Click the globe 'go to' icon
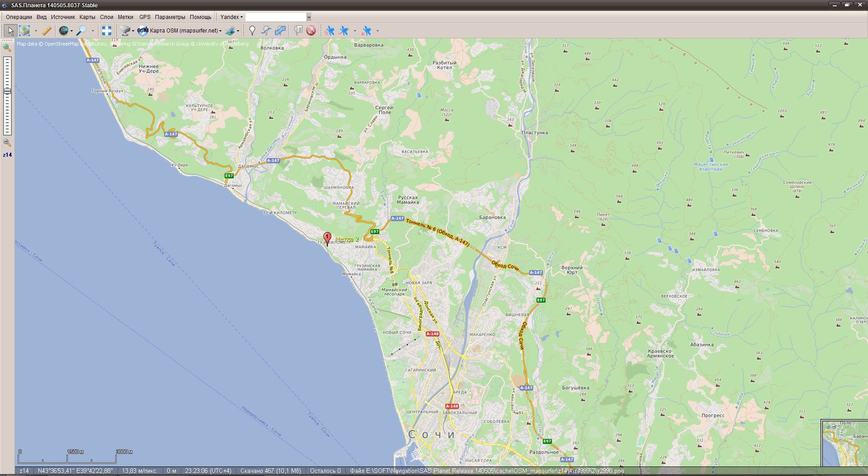The image size is (868, 476). pyautogui.click(x=64, y=31)
